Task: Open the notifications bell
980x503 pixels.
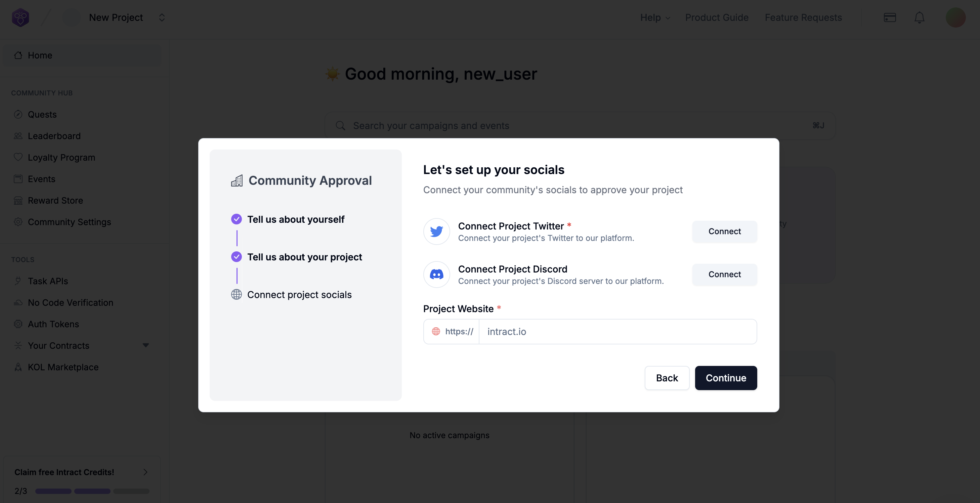Action: point(919,17)
